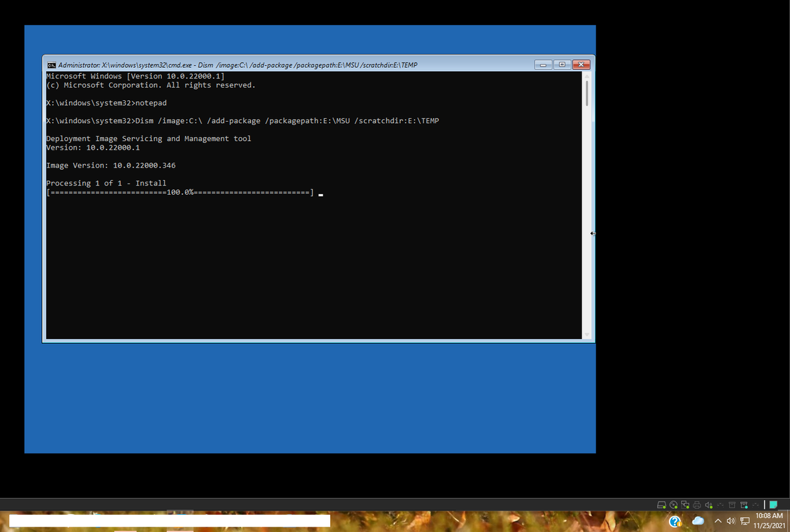
Task: Minimize the Administrator cmd.exe window
Action: click(542, 65)
